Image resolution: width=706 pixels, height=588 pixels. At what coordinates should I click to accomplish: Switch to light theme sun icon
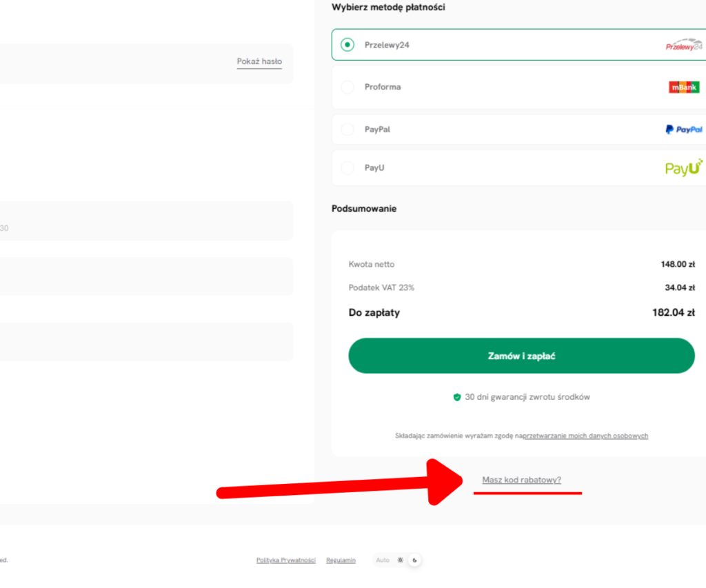(401, 560)
